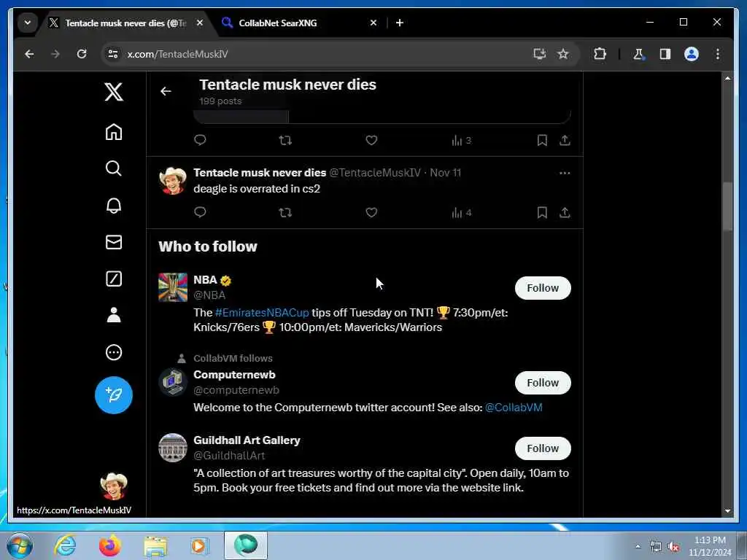Open the NBA profile avatar

click(x=173, y=287)
